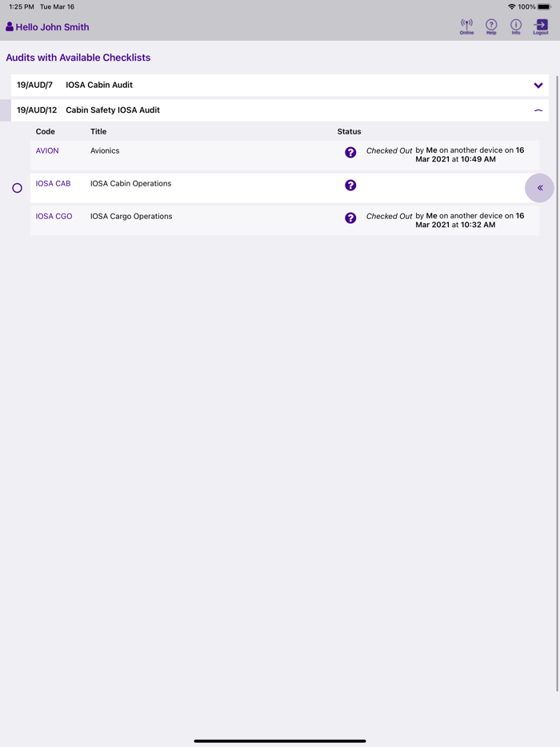Image resolution: width=560 pixels, height=747 pixels.
Task: Collapse the Cabin Safety IOSA Audit section
Action: tap(538, 110)
